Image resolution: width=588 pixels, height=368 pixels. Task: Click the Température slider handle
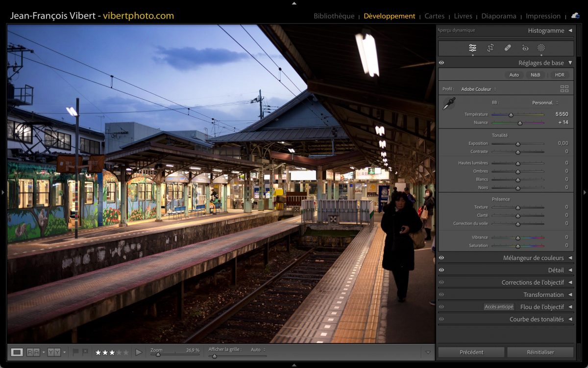pyautogui.click(x=511, y=115)
